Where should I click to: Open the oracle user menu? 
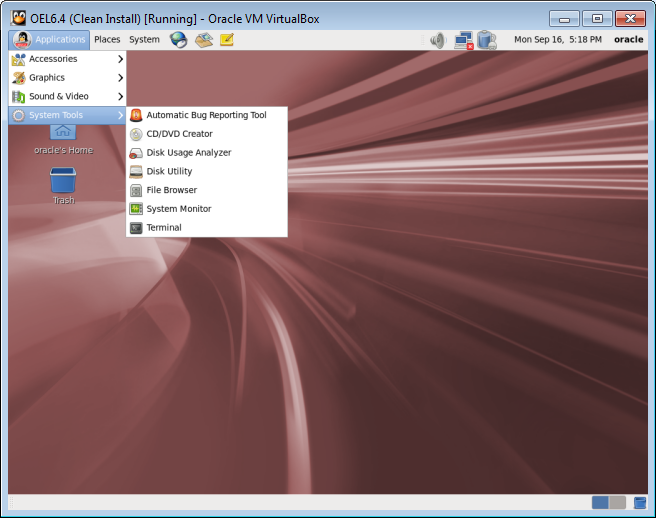click(628, 40)
